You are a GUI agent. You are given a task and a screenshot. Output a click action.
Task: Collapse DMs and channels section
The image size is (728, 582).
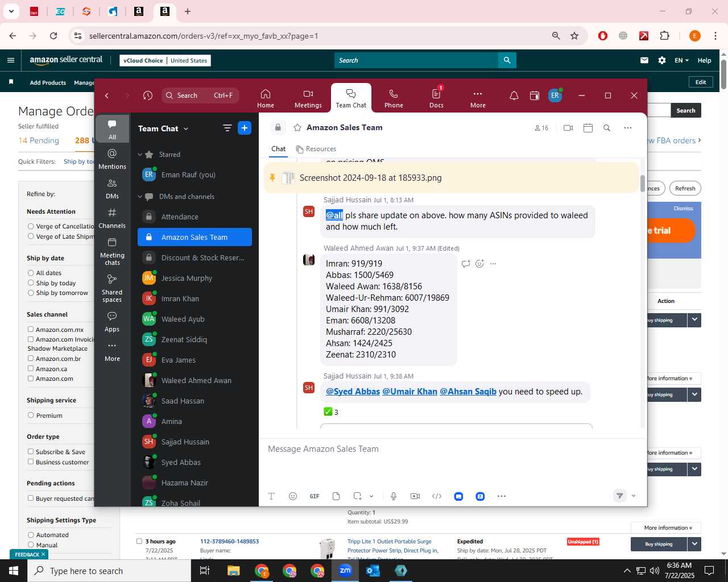click(x=140, y=197)
